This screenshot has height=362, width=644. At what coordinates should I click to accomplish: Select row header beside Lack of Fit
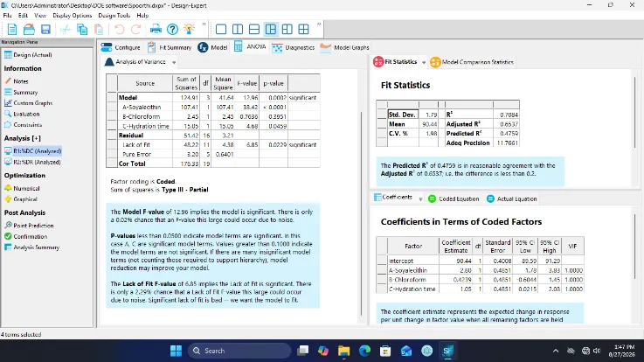point(112,144)
